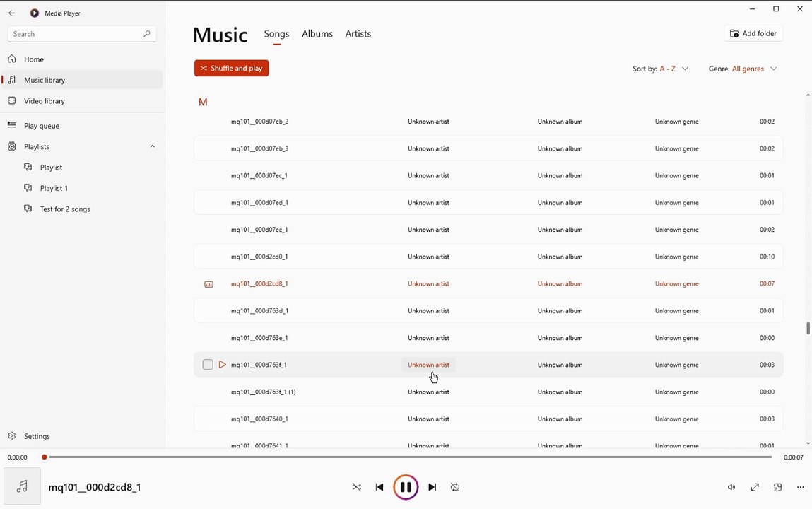The height and width of the screenshot is (509, 812).
Task: Click the red seek bar position thumb
Action: coord(45,457)
